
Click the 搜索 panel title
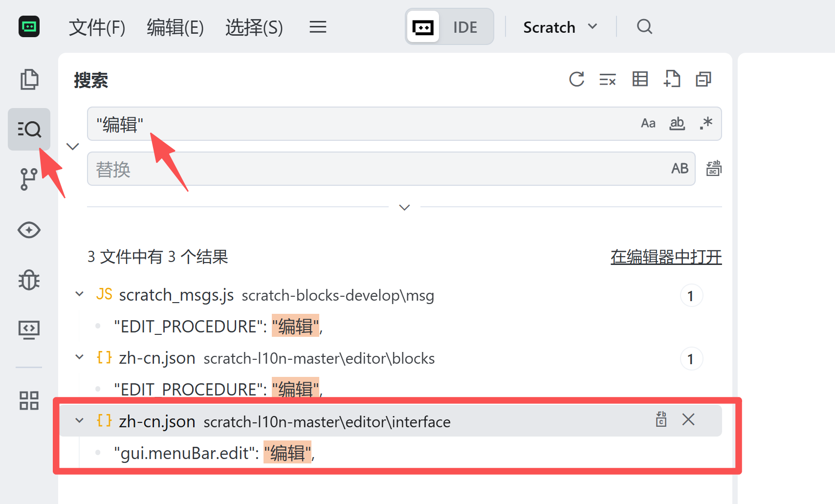(x=91, y=80)
